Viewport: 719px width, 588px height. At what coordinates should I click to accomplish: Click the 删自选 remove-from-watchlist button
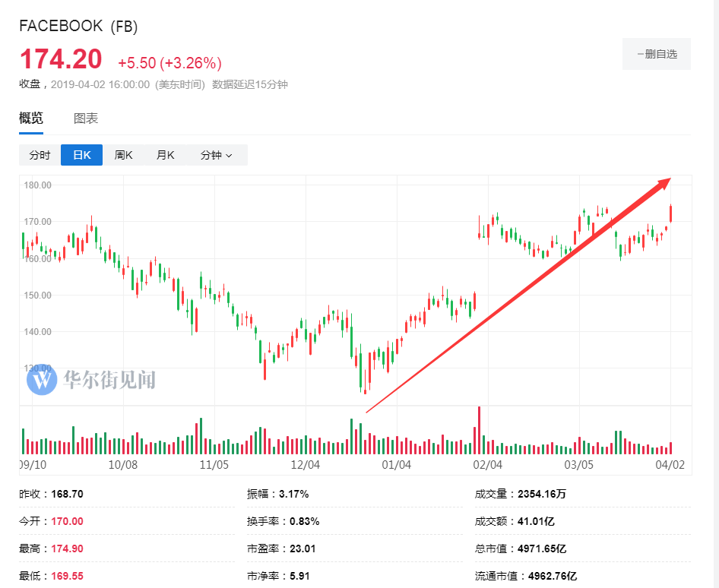657,54
